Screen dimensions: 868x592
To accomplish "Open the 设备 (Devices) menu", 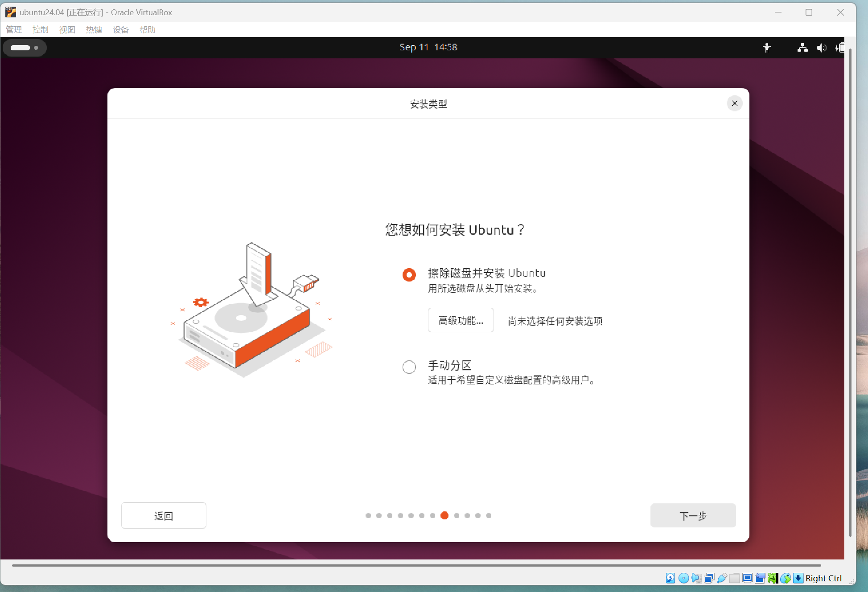I will pyautogui.click(x=120, y=30).
